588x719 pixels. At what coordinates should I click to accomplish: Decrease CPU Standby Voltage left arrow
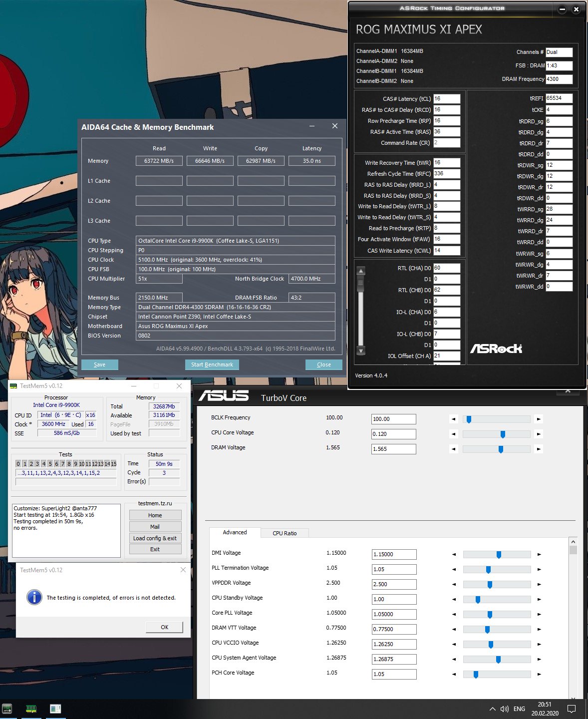(454, 600)
